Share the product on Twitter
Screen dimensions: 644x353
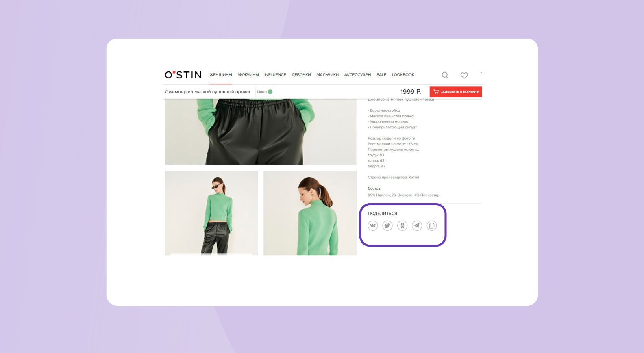point(387,225)
